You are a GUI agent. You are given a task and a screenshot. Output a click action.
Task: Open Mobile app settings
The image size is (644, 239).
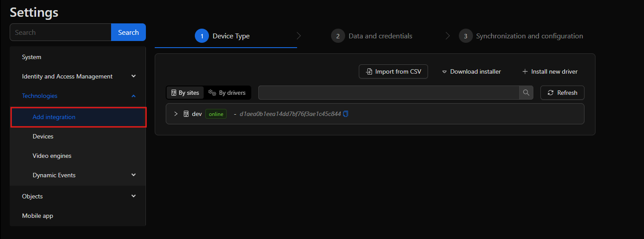pyautogui.click(x=78, y=216)
